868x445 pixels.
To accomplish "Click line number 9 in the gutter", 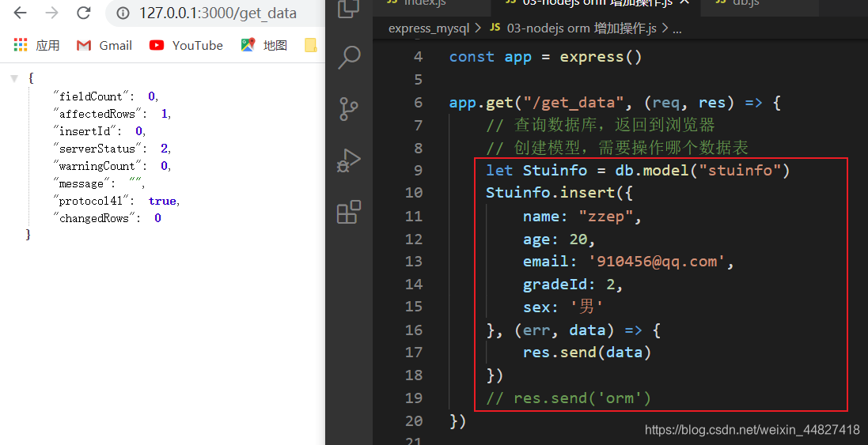I will click(x=418, y=170).
